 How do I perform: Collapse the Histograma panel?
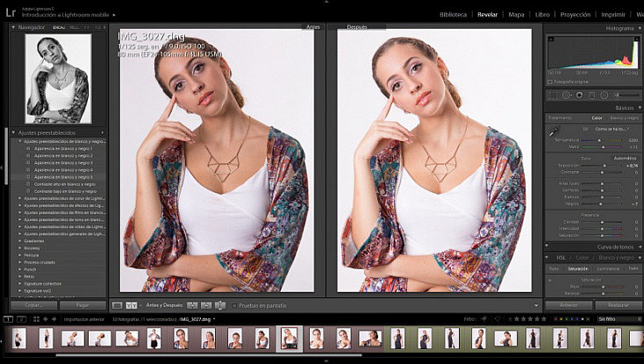pyautogui.click(x=638, y=28)
